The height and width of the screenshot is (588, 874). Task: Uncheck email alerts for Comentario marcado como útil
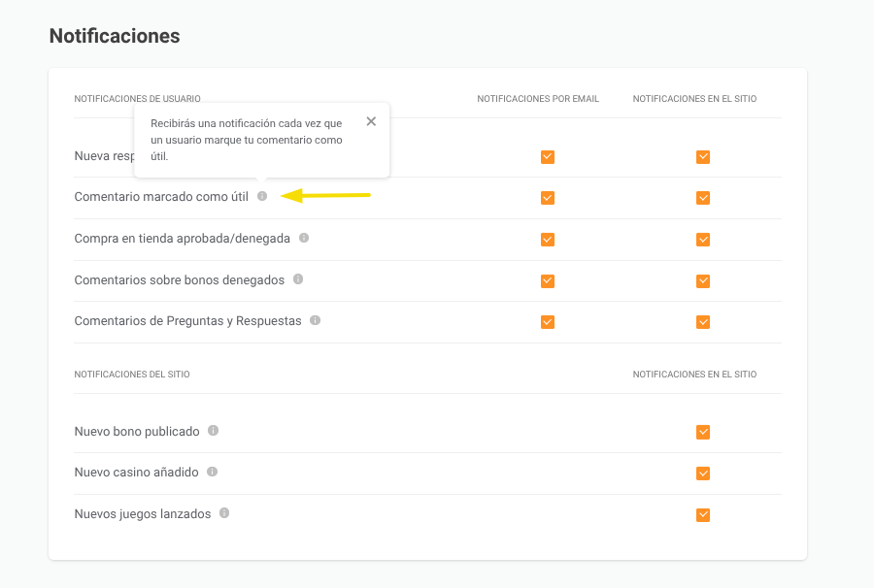tap(548, 198)
